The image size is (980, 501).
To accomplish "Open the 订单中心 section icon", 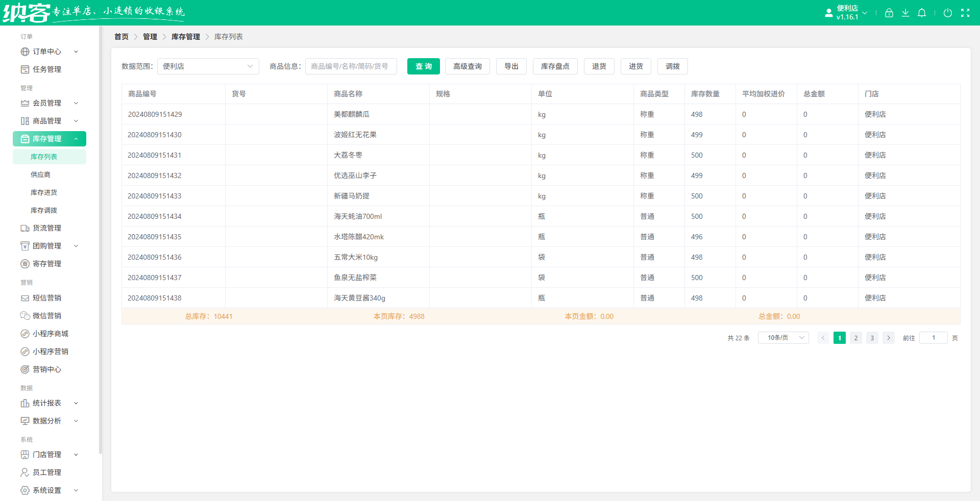I will click(x=24, y=52).
